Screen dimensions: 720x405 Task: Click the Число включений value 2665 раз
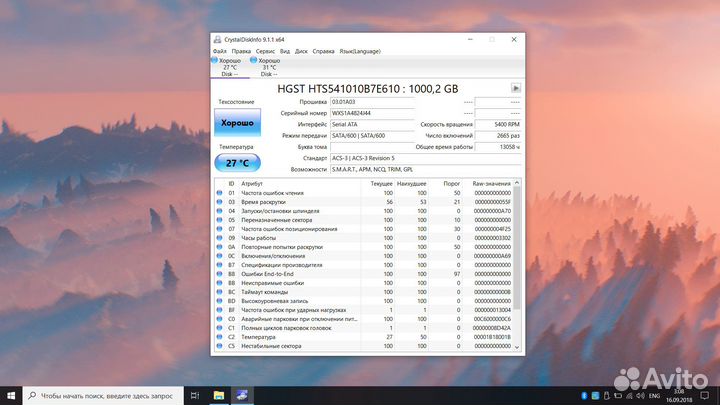498,135
